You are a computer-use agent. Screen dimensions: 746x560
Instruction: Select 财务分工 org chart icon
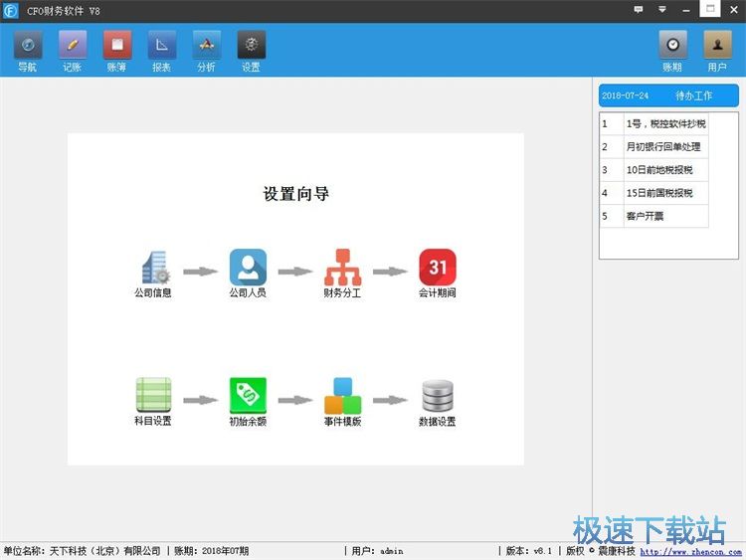pos(342,274)
